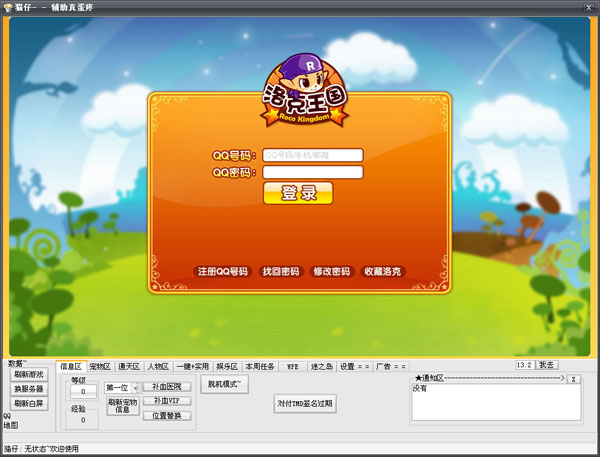The height and width of the screenshot is (457, 600).
Task: Click the 换服务器 button
Action: point(29,389)
